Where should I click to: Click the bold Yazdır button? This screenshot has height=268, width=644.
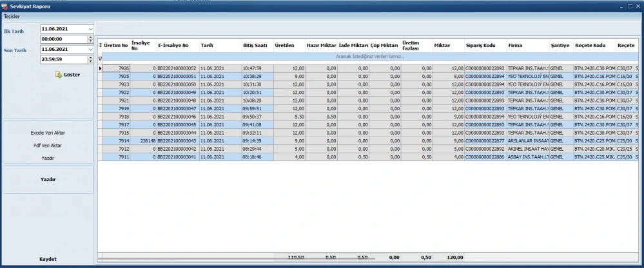pyautogui.click(x=48, y=180)
